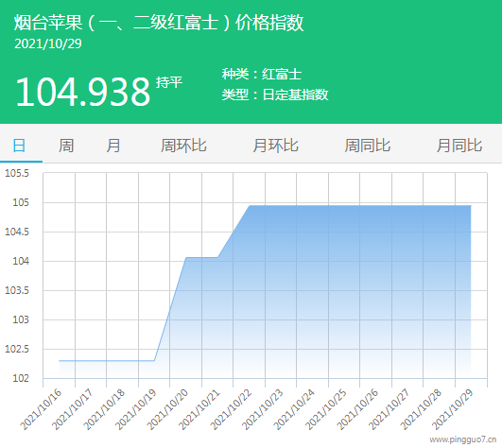Click the 2021/10/16 x-axis label
Viewport: 502px width, 448px height.
[41, 409]
